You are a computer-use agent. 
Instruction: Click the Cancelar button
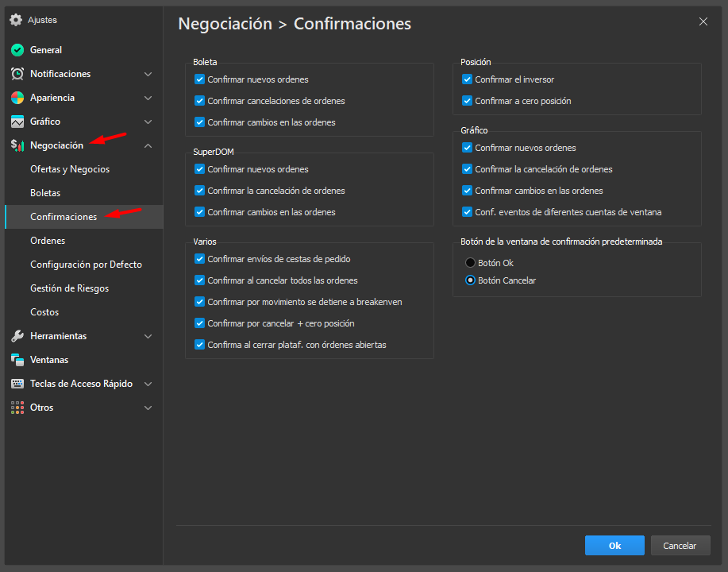pos(680,546)
